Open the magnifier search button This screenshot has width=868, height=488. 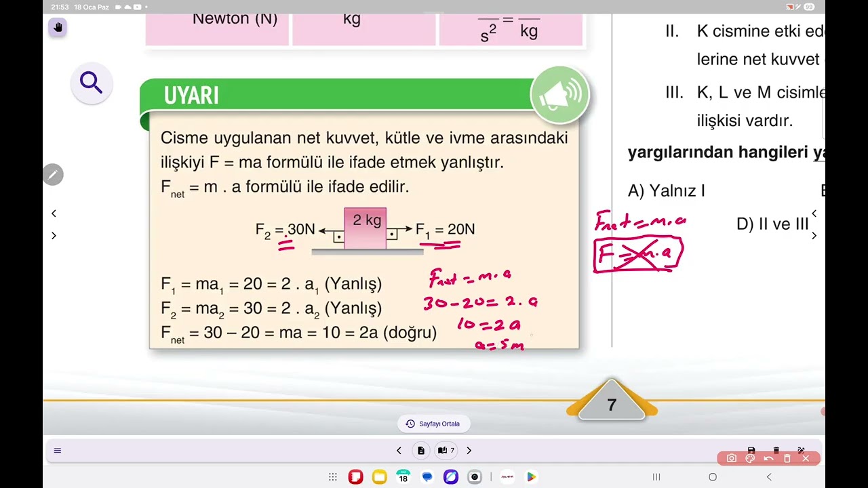pyautogui.click(x=91, y=83)
